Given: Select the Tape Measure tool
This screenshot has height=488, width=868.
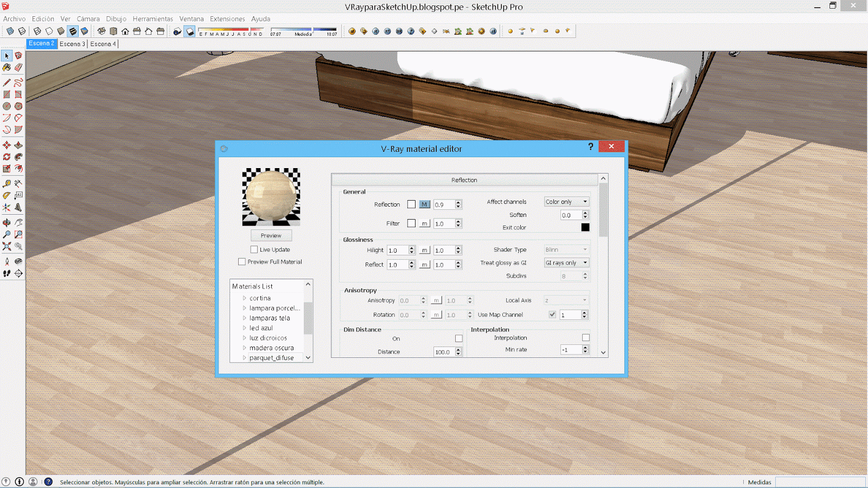Looking at the screenshot, I should [x=7, y=183].
